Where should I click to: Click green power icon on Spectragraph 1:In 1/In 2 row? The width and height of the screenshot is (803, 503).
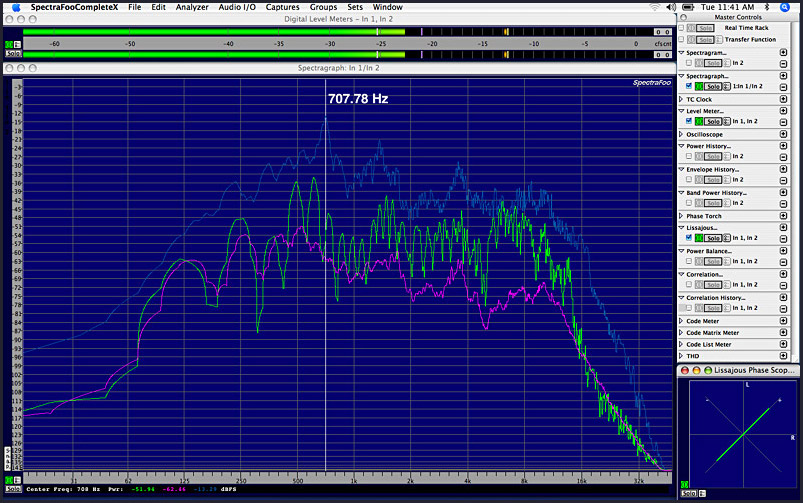tap(699, 87)
